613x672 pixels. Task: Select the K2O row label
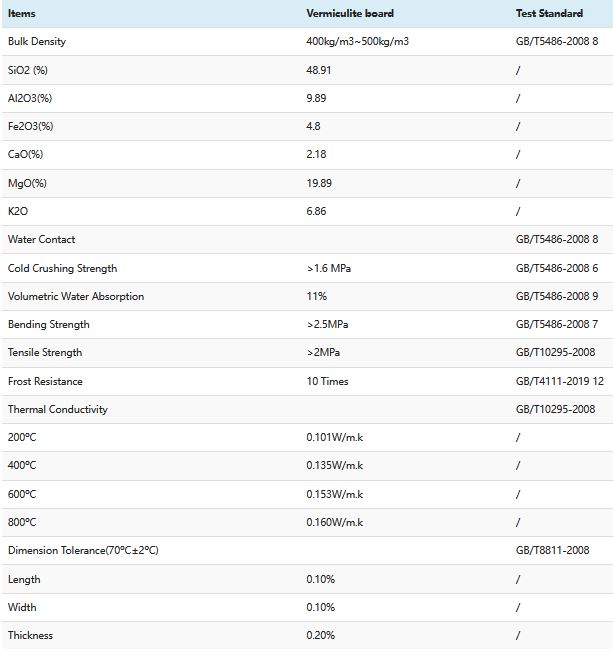[x=18, y=211]
